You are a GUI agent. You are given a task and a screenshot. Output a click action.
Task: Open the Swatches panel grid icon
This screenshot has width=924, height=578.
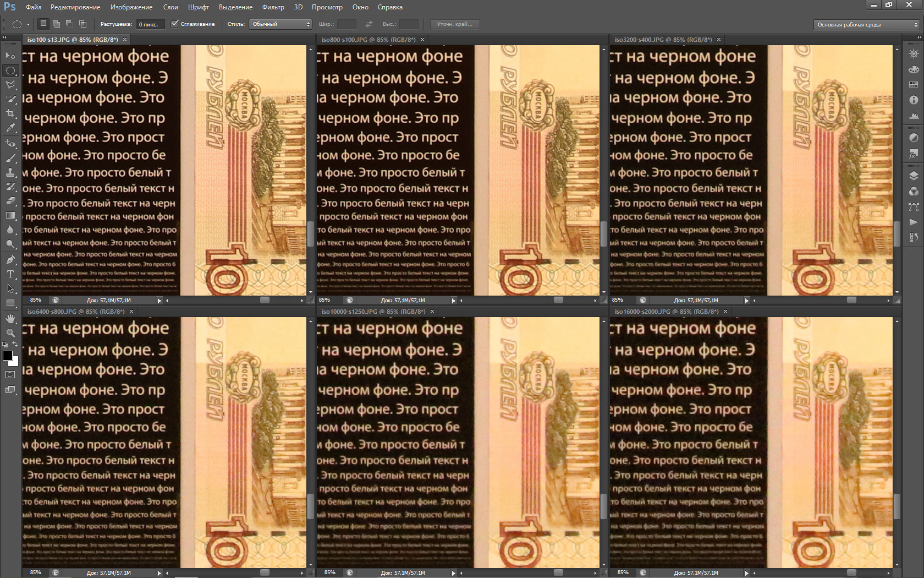(914, 85)
